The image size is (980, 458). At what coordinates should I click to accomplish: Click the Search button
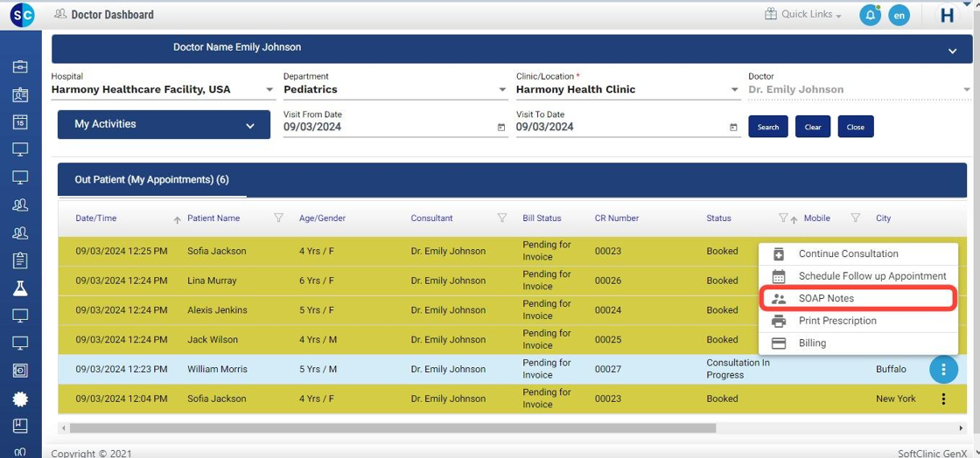[768, 127]
